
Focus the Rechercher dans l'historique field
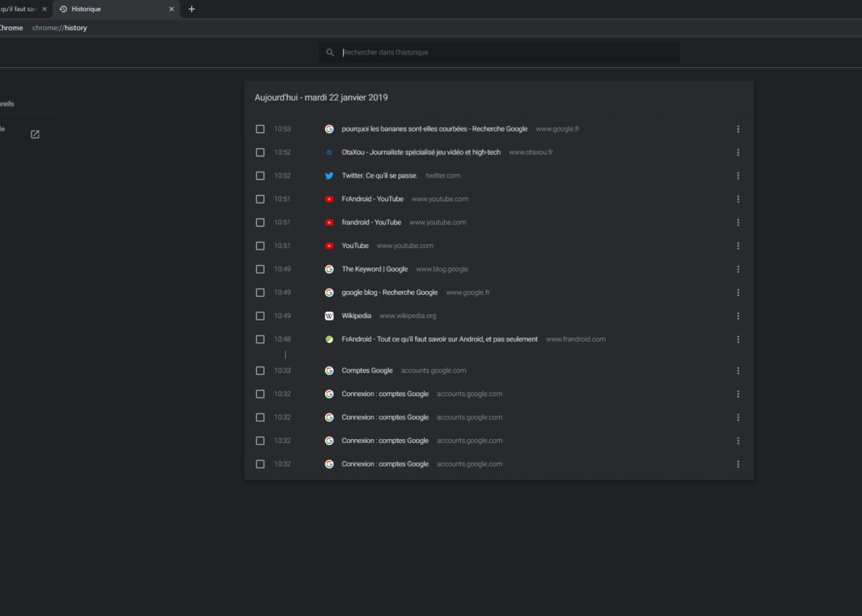(x=507, y=53)
